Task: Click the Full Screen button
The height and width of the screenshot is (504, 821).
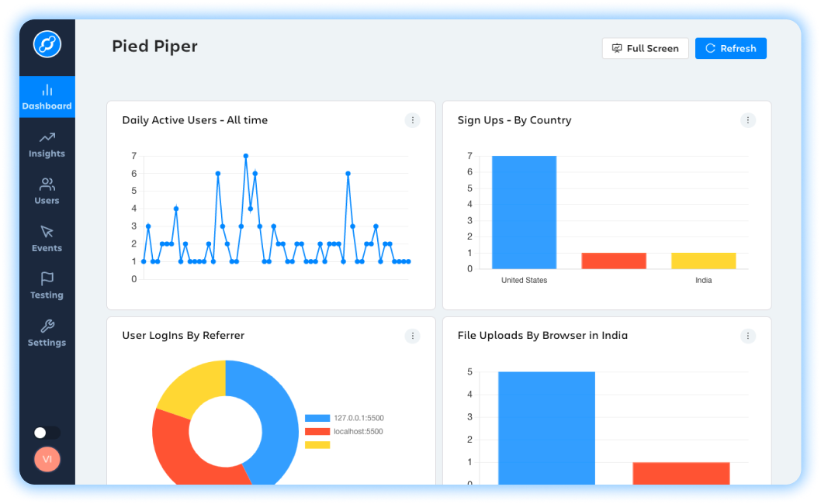Action: click(x=645, y=48)
